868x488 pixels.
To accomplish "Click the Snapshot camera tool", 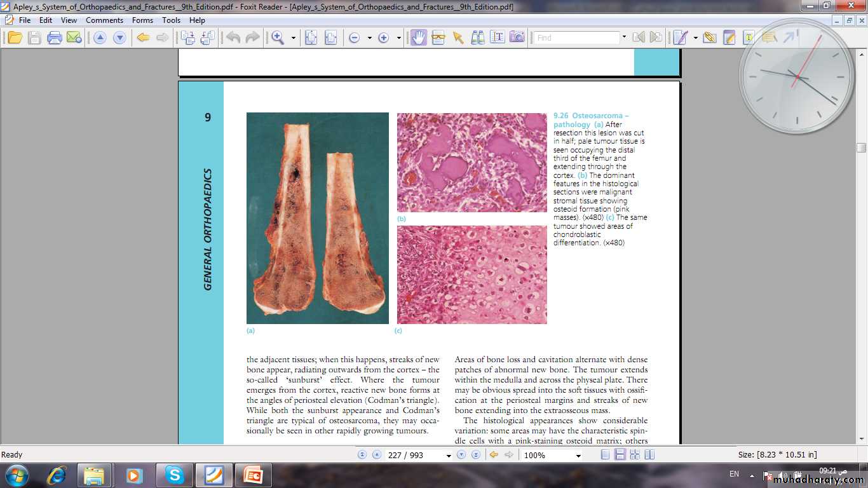I will 517,37.
